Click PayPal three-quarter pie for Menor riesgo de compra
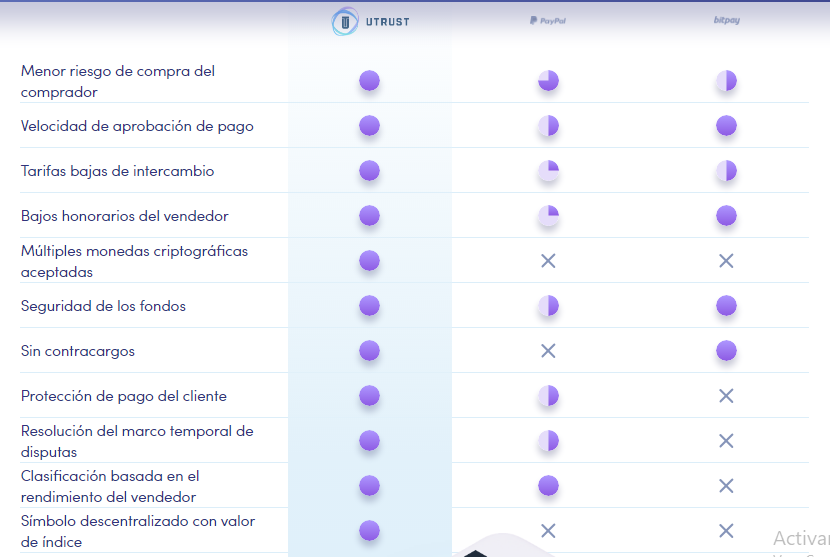 point(548,80)
